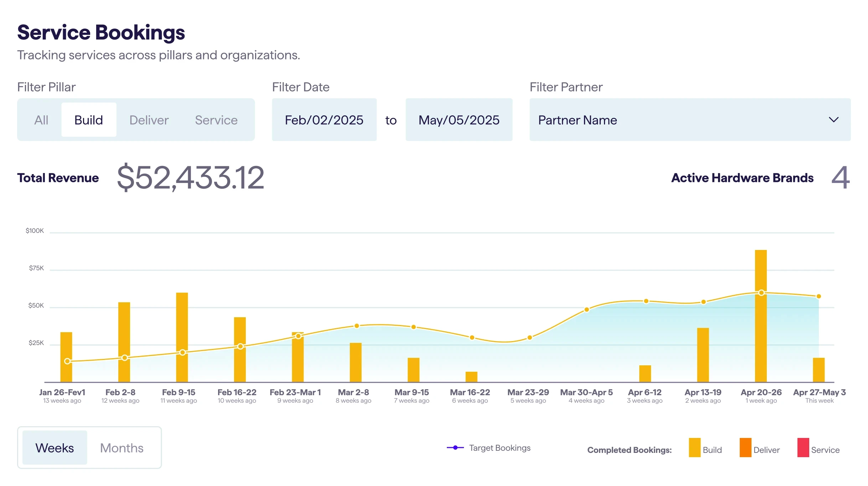Edit end date May/05/2025 field
Viewport: 868px width, 486px height.
click(459, 120)
